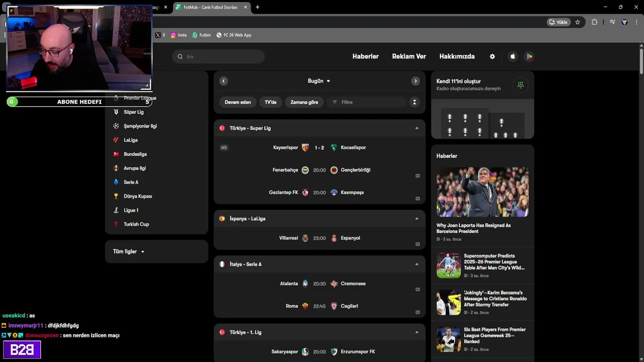Click the lineup builder grid icon
The height and width of the screenshot is (362, 644).
click(520, 85)
